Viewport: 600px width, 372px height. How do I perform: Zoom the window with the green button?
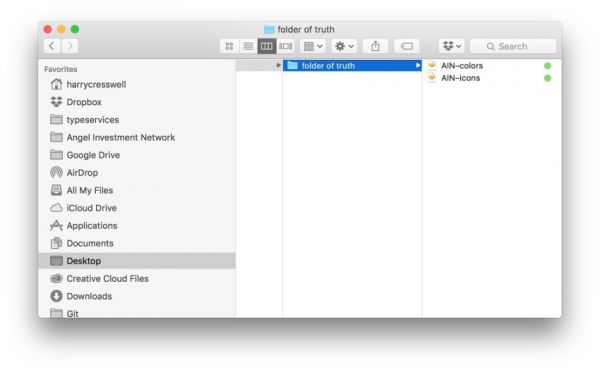[75, 29]
